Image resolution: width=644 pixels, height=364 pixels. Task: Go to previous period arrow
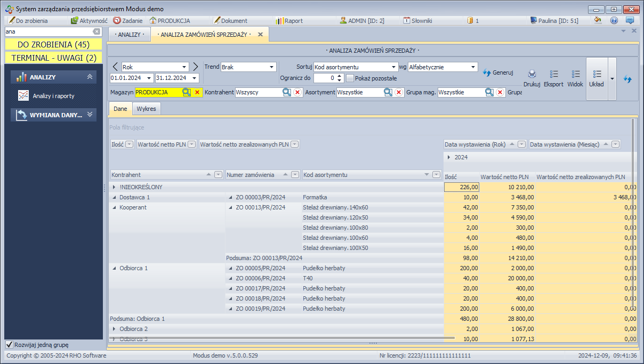(115, 67)
